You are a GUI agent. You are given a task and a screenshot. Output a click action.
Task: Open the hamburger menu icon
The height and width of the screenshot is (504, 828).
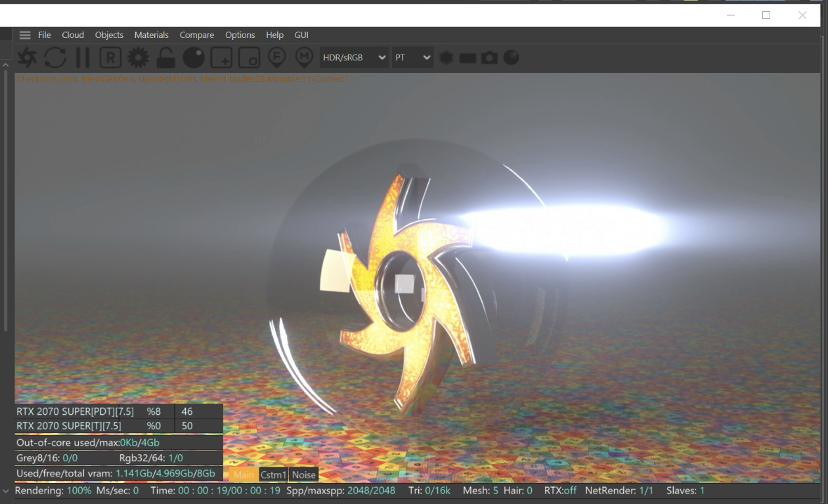pos(25,35)
